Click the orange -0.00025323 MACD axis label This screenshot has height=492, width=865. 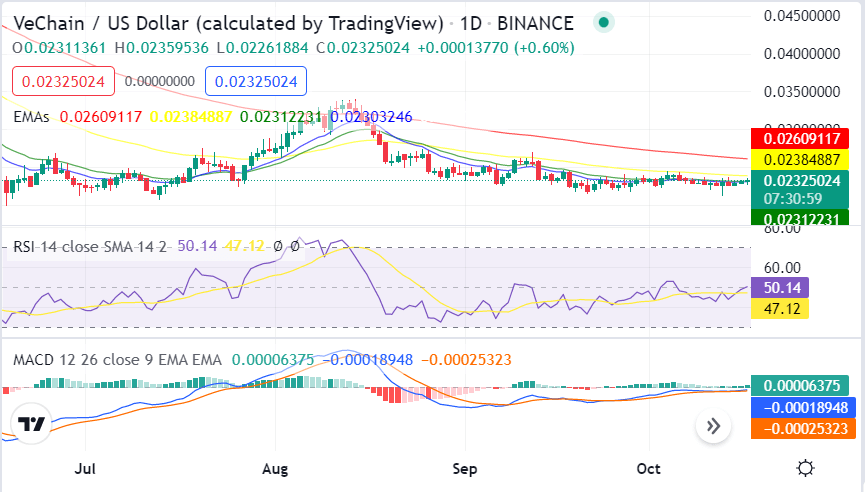click(803, 429)
